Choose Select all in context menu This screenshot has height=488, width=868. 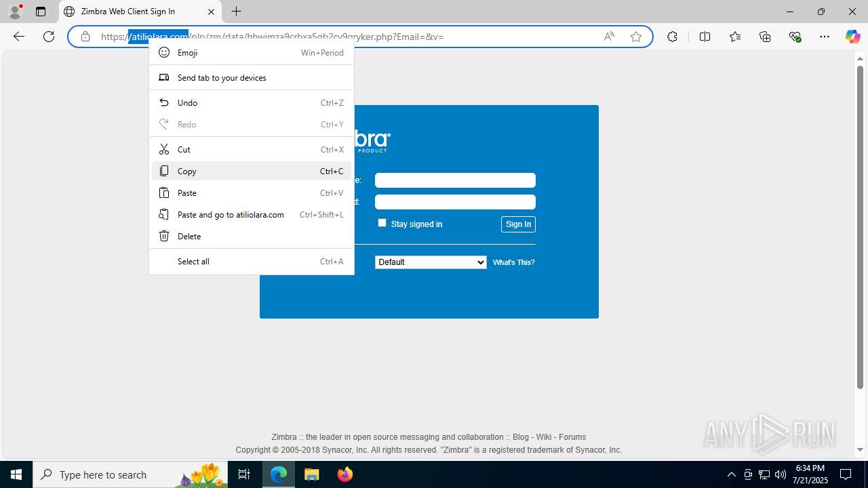pos(252,262)
